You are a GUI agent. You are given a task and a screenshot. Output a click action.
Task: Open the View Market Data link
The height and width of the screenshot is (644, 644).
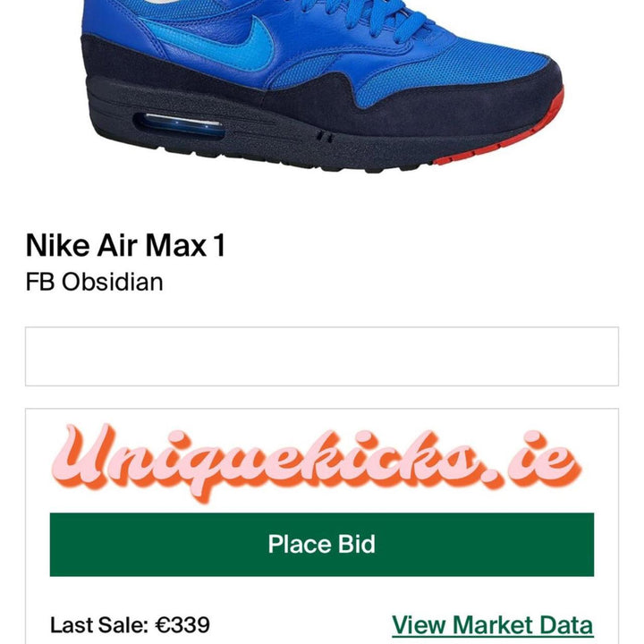(493, 625)
